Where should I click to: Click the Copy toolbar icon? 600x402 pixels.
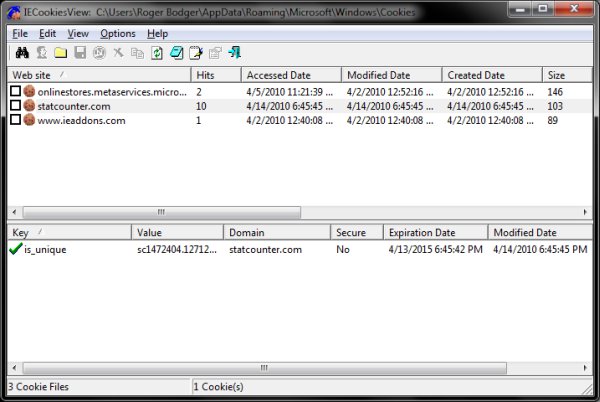137,53
